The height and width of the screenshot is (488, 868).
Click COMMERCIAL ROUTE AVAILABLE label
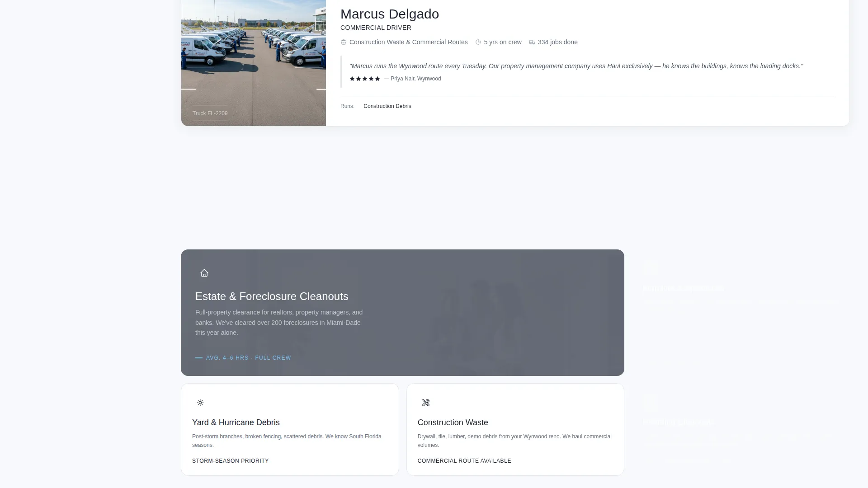(x=464, y=461)
